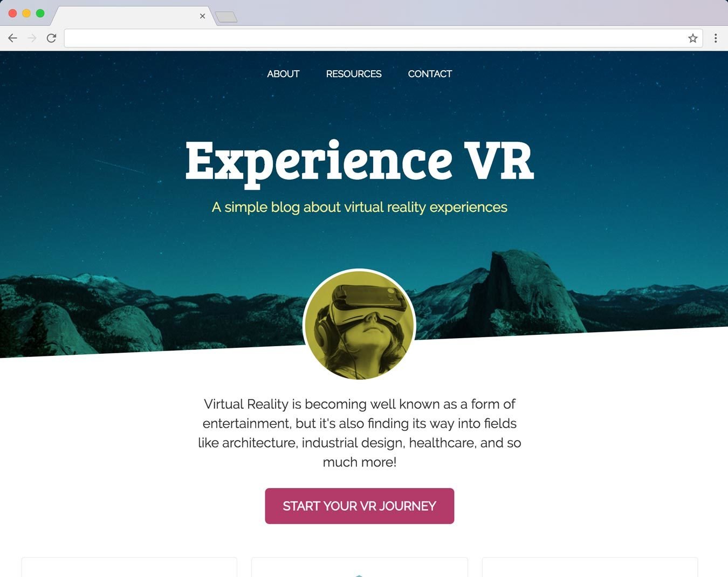The width and height of the screenshot is (728, 577).
Task: Close the current browser tab
Action: (202, 16)
